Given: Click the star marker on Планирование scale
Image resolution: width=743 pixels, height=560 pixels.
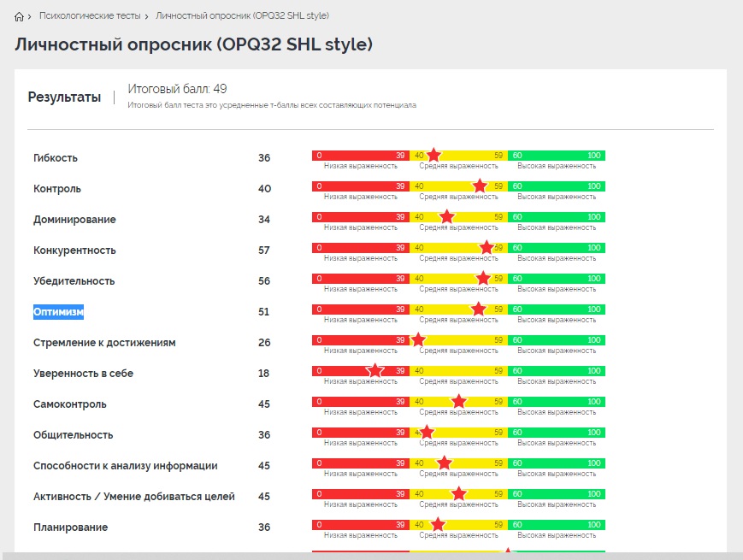Looking at the screenshot, I should (438, 524).
